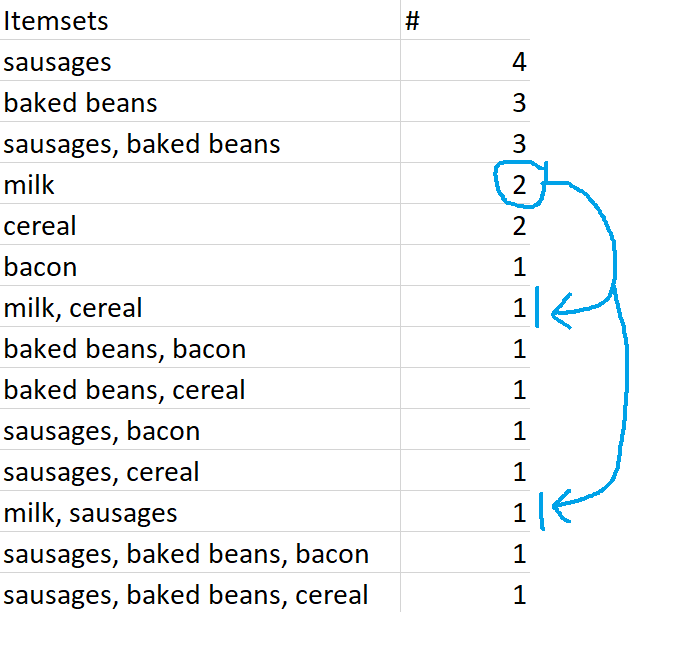Viewport: 698px width, 656px height.
Task: Select the # column header cell
Action: point(465,20)
